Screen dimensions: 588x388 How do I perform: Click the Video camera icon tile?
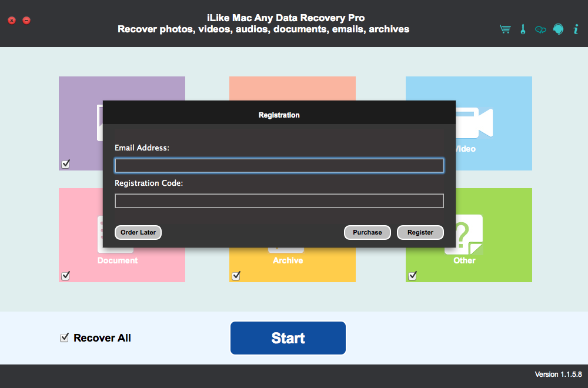474,123
